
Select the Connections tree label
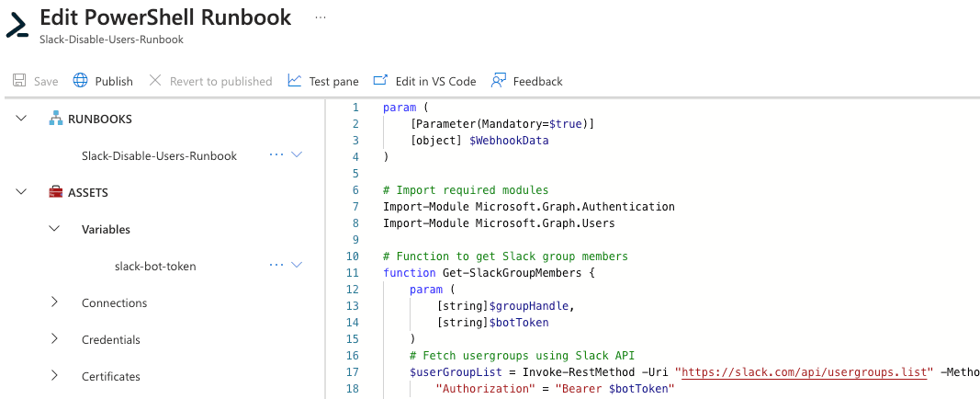[x=115, y=302]
